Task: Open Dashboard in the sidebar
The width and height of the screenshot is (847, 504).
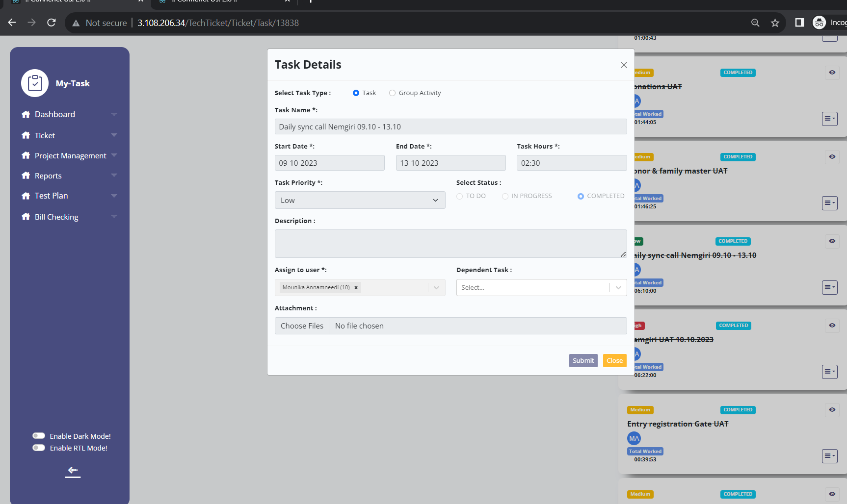Action: (55, 114)
